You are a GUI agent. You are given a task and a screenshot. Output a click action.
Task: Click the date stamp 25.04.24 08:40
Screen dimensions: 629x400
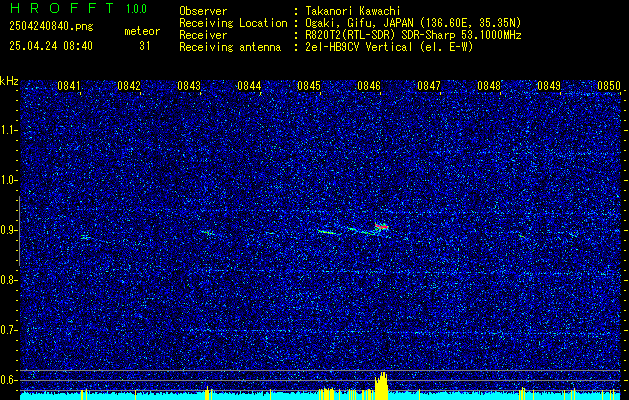point(51,46)
